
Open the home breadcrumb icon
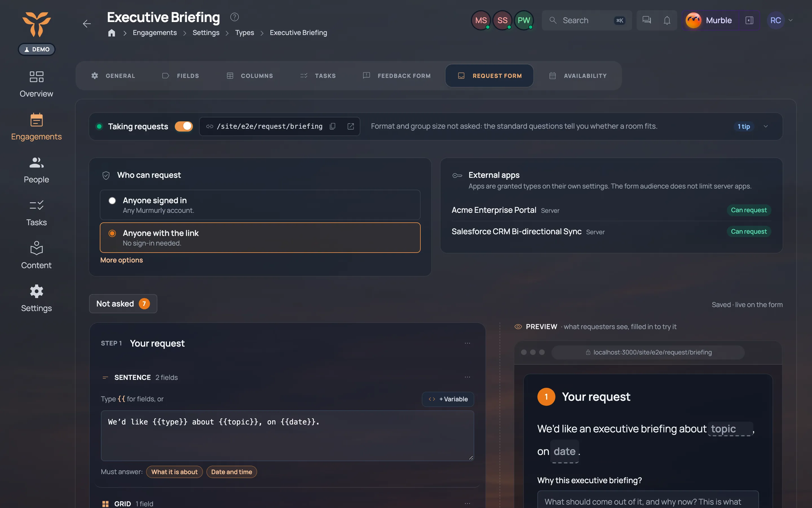(112, 32)
